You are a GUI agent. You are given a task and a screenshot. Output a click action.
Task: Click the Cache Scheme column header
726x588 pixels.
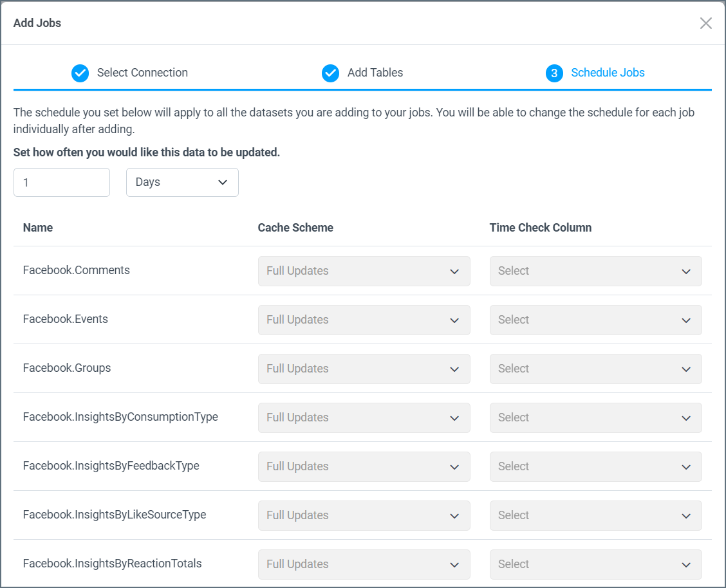pos(295,228)
